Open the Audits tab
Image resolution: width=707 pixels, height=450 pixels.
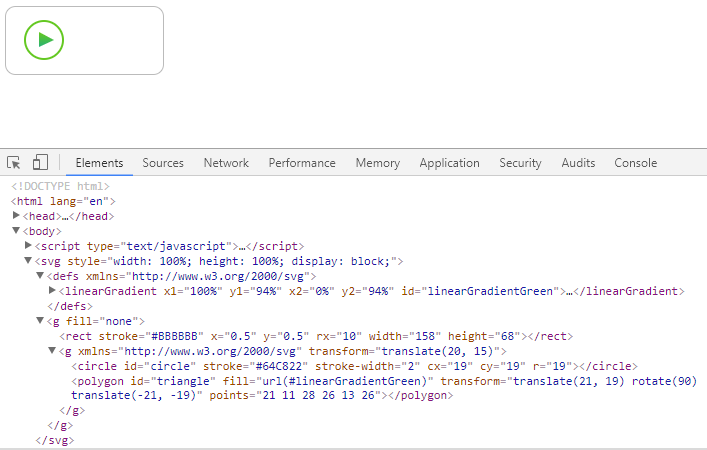pyautogui.click(x=578, y=163)
